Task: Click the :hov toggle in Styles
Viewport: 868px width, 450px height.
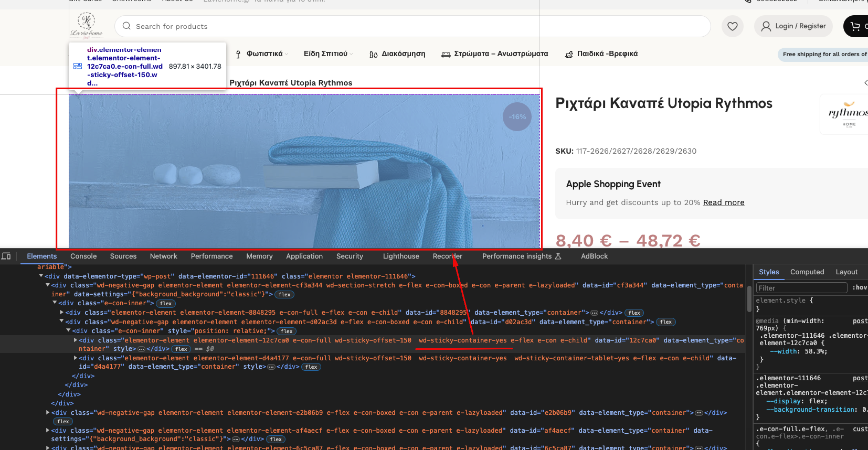Action: click(x=860, y=287)
